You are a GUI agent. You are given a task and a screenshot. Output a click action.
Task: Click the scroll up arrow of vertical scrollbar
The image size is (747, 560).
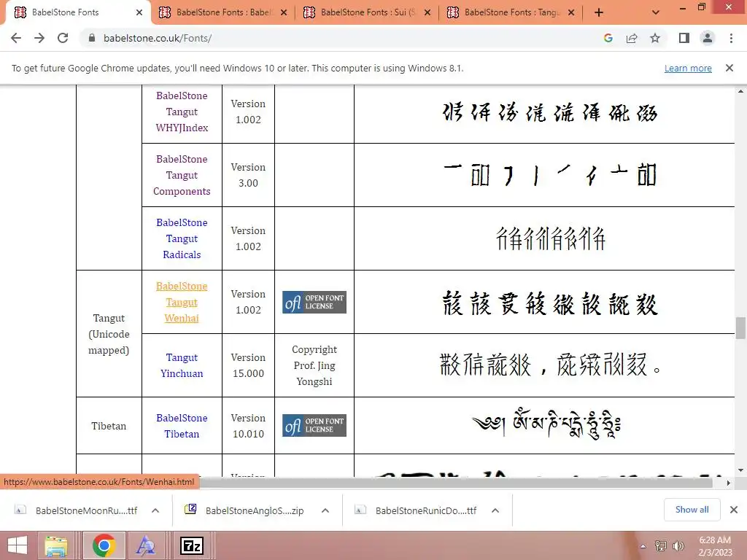click(x=740, y=91)
